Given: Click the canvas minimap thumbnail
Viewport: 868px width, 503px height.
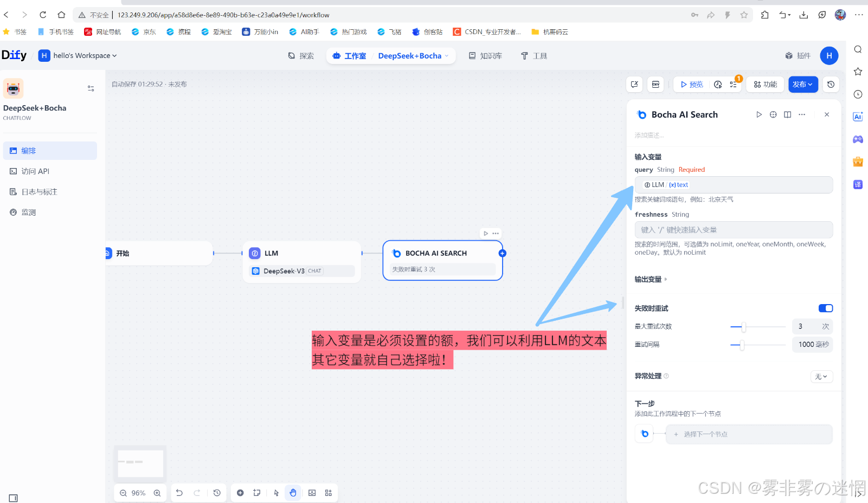Looking at the screenshot, I should click(140, 463).
